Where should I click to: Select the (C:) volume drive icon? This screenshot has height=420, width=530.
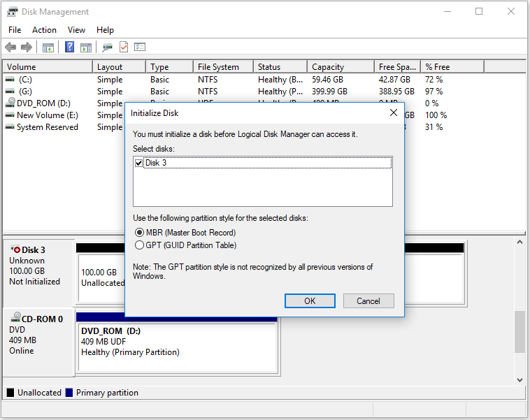[x=10, y=80]
